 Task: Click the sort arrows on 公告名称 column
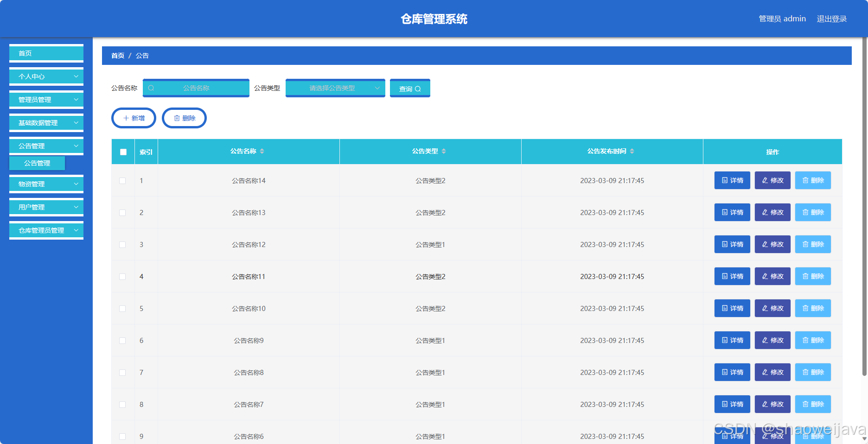pyautogui.click(x=262, y=151)
